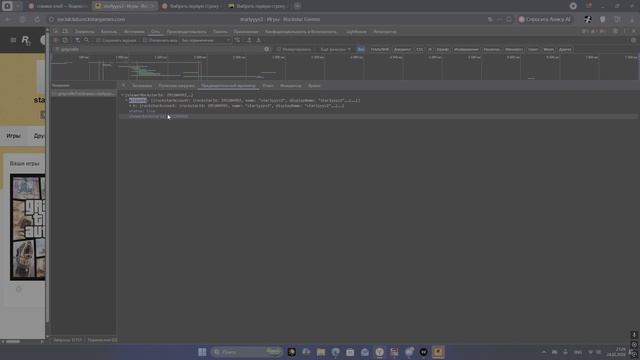640x360 pixels.
Task: Activate the inspect element picker
Action: [56, 31]
